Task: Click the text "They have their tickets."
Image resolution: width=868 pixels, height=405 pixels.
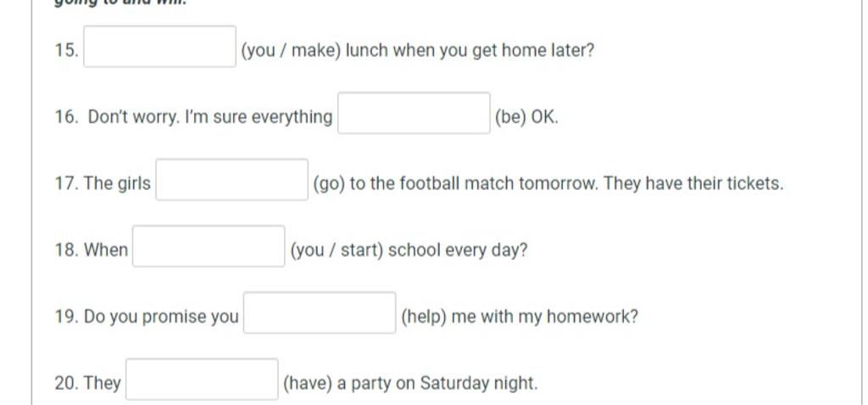Action: pos(693,184)
